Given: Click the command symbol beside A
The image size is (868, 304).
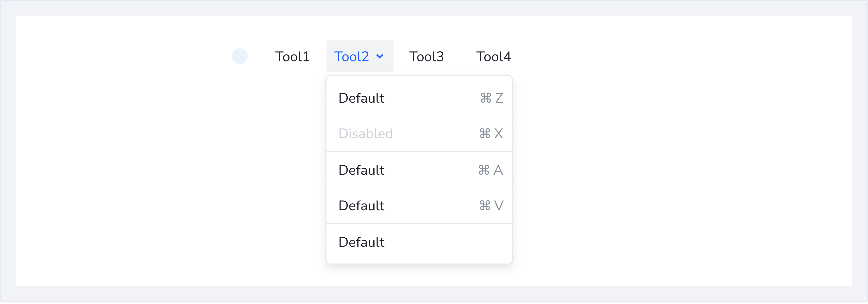Looking at the screenshot, I should 484,170.
